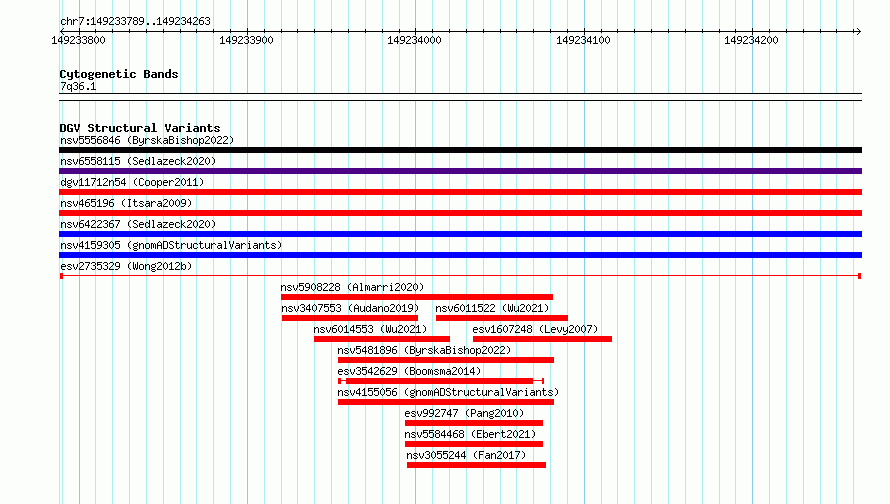This screenshot has height=504, width=890.
Task: Click the nsv6014553 (Wu2021) label
Action: 370,329
